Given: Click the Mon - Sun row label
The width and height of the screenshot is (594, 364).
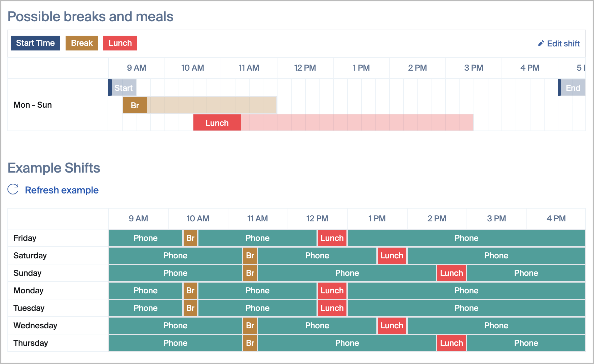Looking at the screenshot, I should pyautogui.click(x=33, y=105).
